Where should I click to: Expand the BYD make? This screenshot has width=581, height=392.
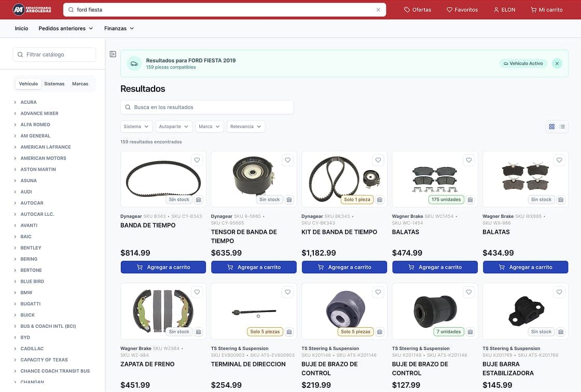(x=15, y=337)
